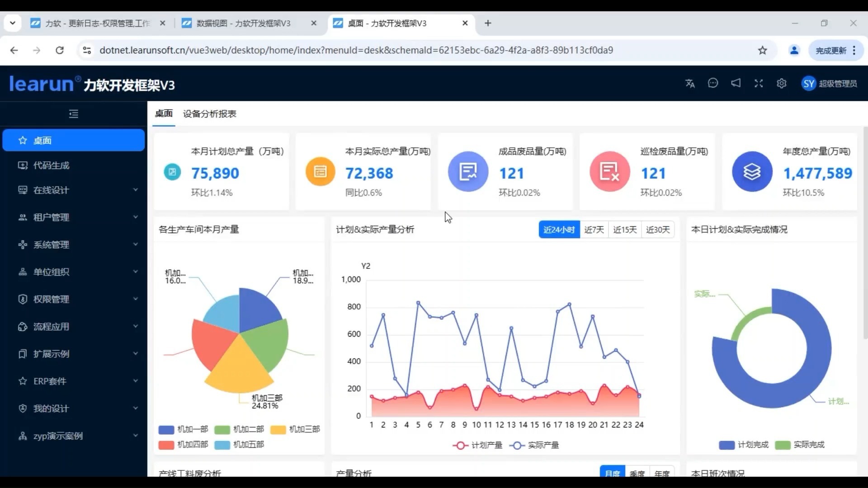Viewport: 868px width, 488px height.
Task: Select 近7天 time range
Action: (x=594, y=230)
